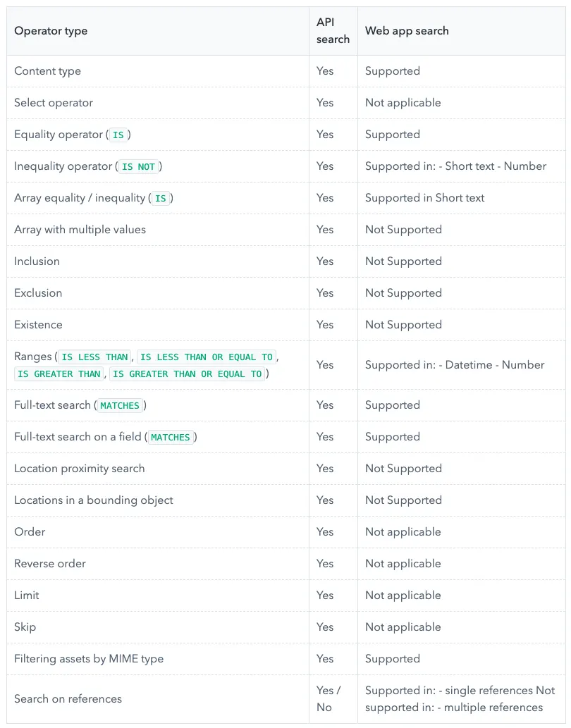
Task: Click the "Web app search" column header
Action: pyautogui.click(x=407, y=31)
